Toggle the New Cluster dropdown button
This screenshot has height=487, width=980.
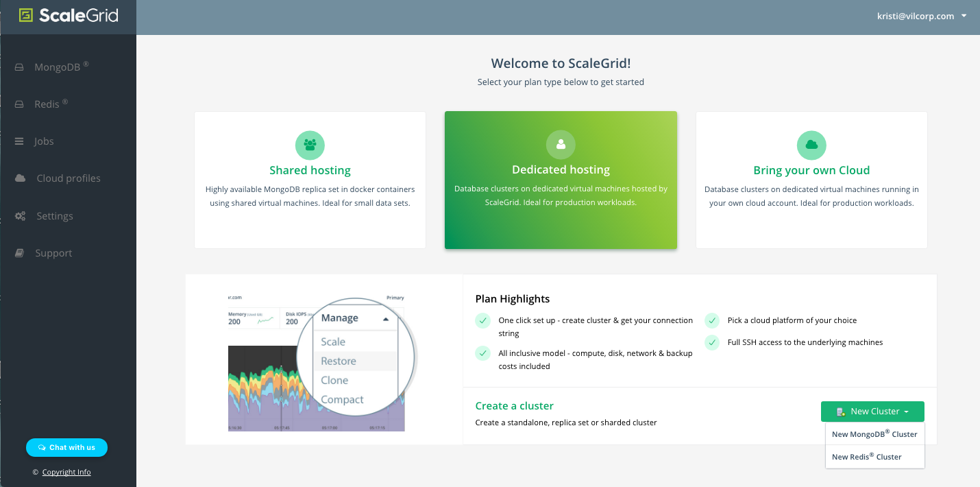click(x=872, y=412)
